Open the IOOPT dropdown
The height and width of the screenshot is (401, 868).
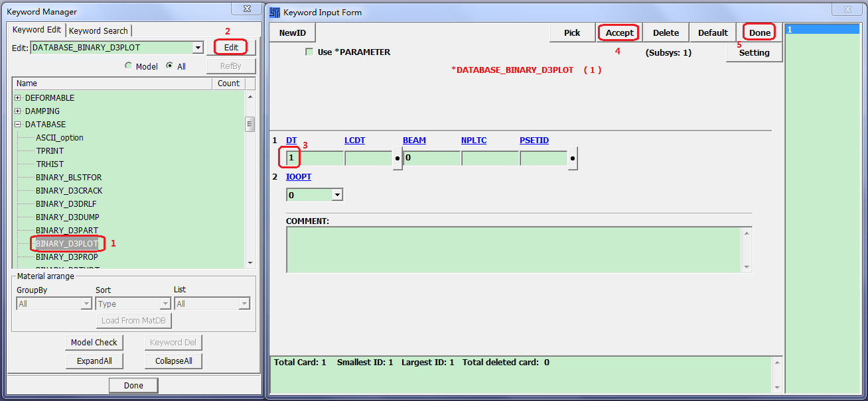(336, 195)
